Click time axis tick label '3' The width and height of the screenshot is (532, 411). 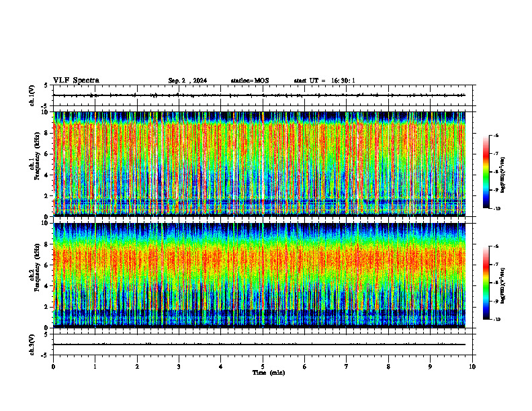[x=179, y=367]
